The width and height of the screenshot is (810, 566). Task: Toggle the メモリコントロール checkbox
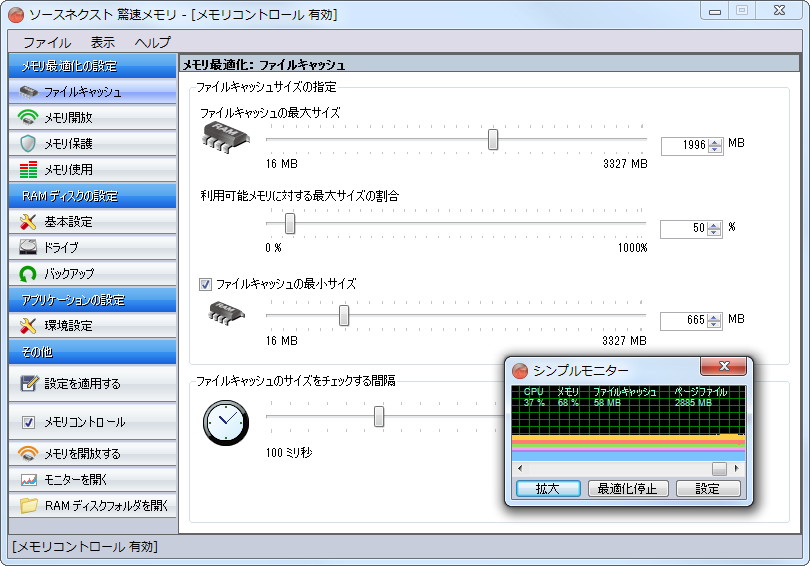pos(28,422)
